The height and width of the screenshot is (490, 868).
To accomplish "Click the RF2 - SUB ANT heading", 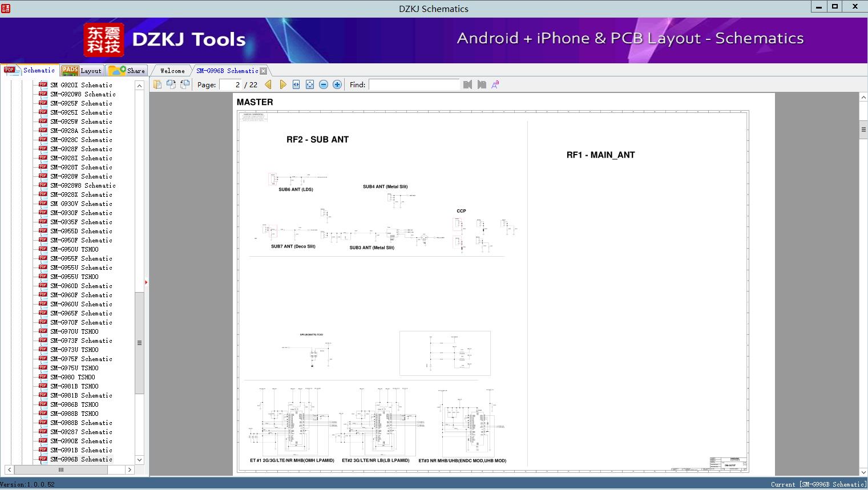I will (x=317, y=140).
